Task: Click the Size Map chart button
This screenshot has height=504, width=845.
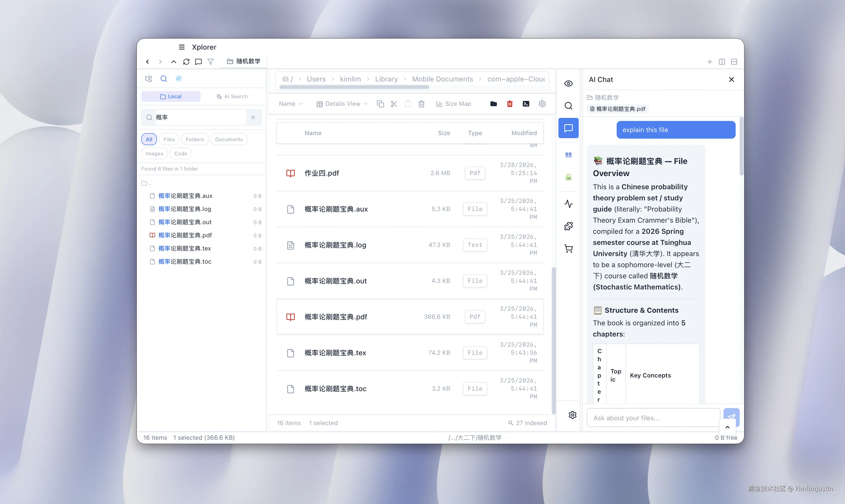Action: pos(453,104)
